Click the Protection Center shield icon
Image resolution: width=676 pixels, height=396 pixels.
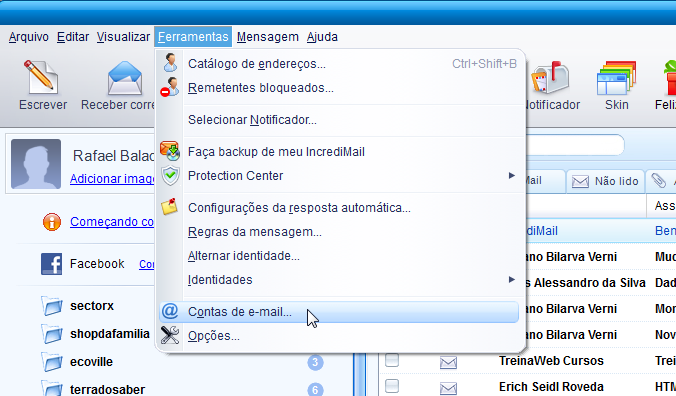click(170, 175)
